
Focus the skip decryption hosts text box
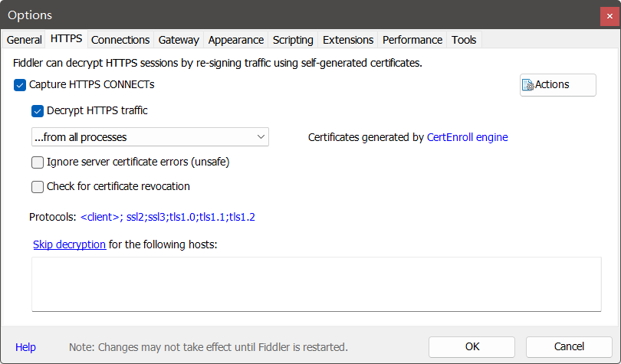(317, 284)
